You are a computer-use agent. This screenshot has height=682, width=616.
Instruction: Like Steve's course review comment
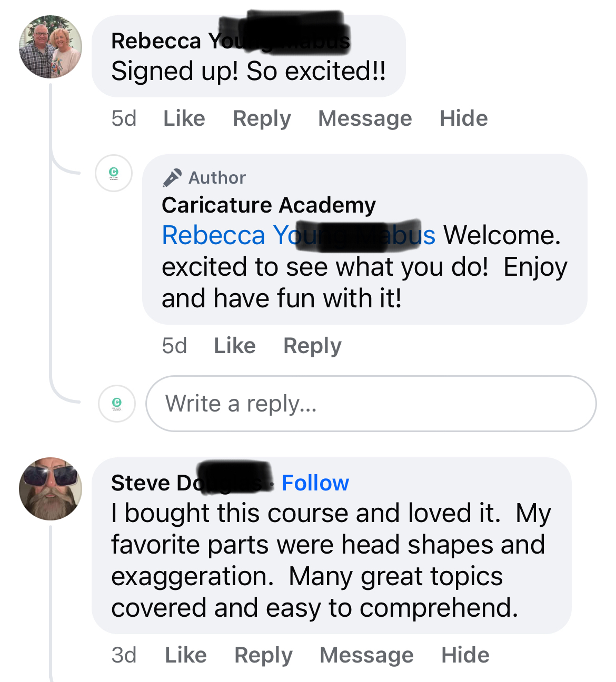pyautogui.click(x=186, y=655)
